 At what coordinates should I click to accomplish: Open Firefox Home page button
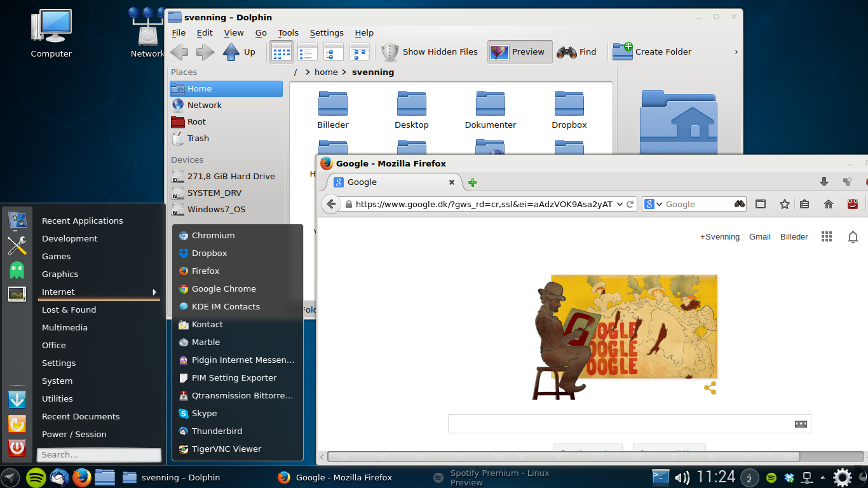click(828, 204)
